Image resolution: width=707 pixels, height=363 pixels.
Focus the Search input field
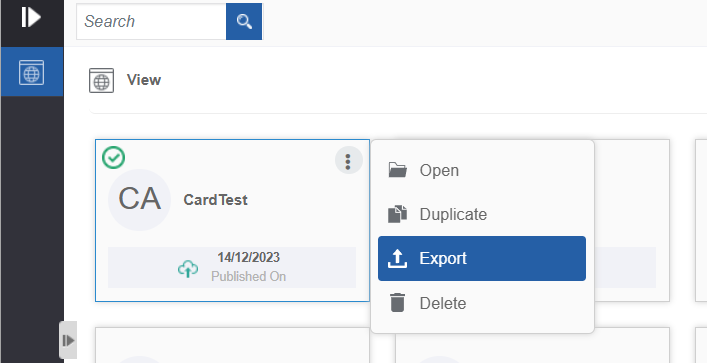[x=151, y=21]
